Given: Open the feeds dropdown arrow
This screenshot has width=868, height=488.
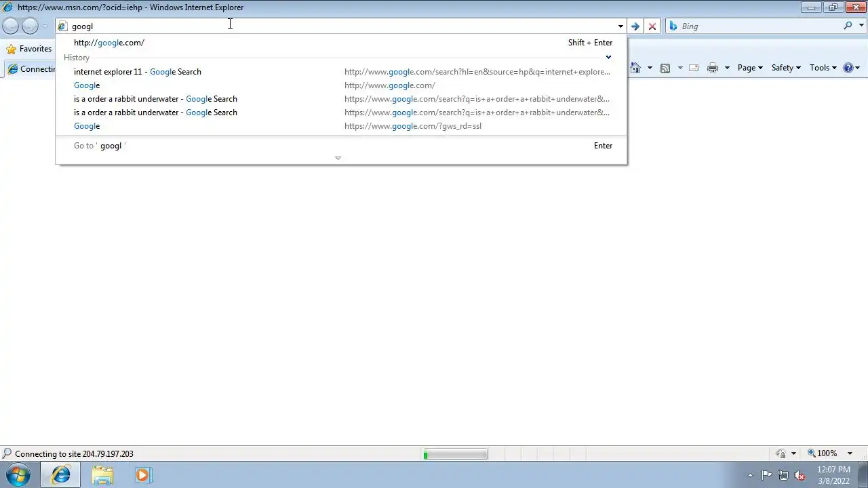Looking at the screenshot, I should point(680,68).
